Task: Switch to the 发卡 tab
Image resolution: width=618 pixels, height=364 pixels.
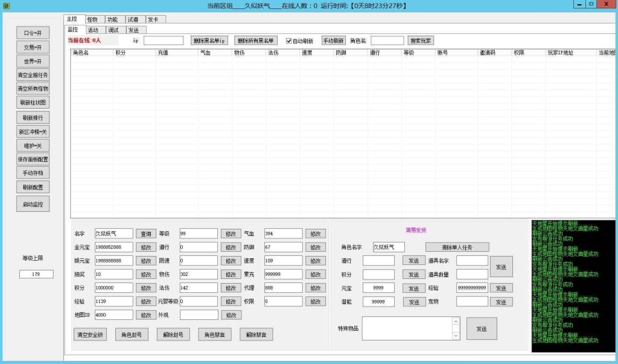Action: (155, 19)
